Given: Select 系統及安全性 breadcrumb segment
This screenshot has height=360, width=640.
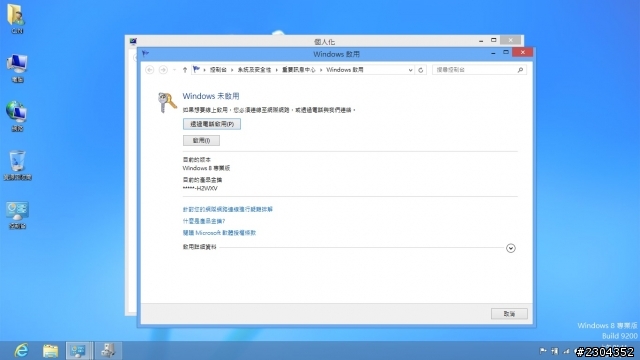Looking at the screenshot, I should (254, 70).
